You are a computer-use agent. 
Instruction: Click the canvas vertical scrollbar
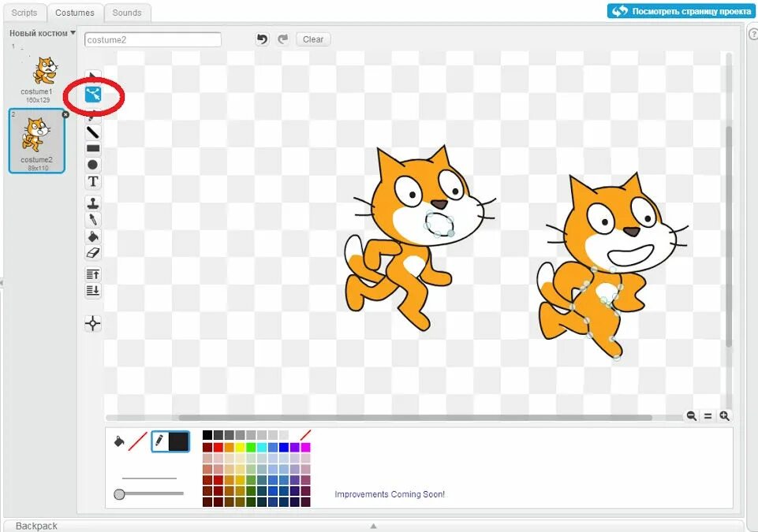click(x=729, y=236)
